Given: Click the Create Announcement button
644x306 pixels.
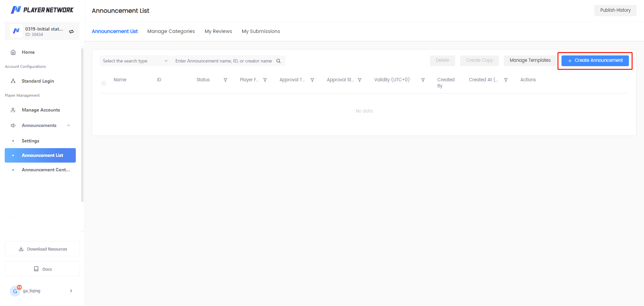Looking at the screenshot, I should tap(595, 60).
